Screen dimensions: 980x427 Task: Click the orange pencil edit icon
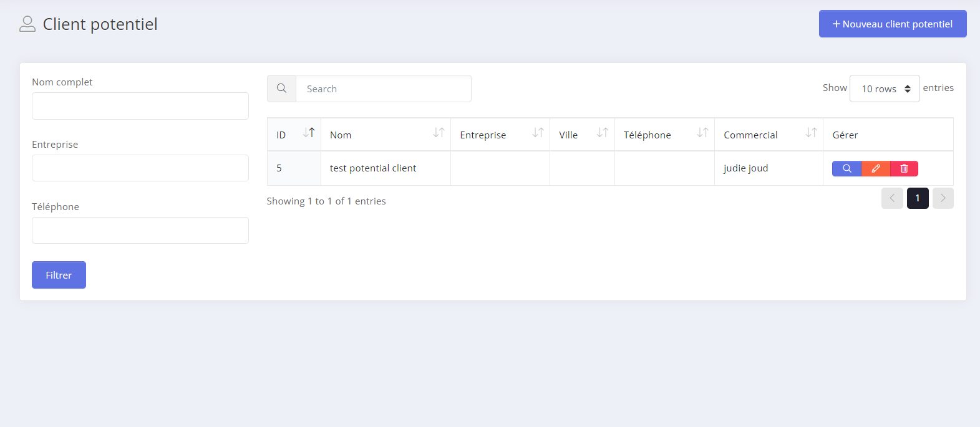tap(876, 168)
